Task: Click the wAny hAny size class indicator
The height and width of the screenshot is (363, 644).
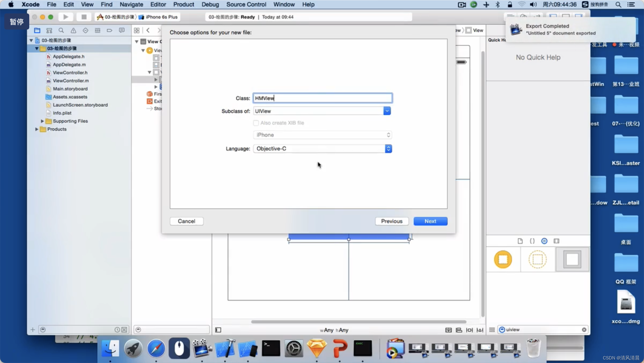Action: point(332,330)
